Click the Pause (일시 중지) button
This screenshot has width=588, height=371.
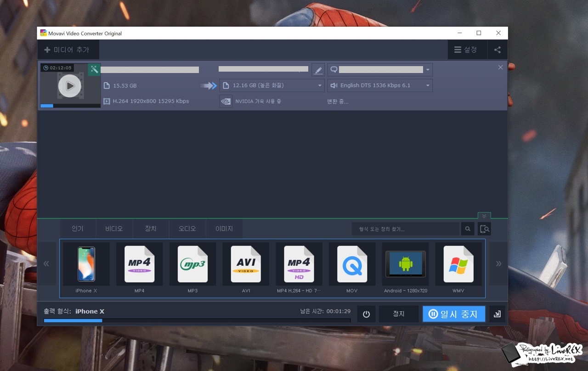click(454, 314)
